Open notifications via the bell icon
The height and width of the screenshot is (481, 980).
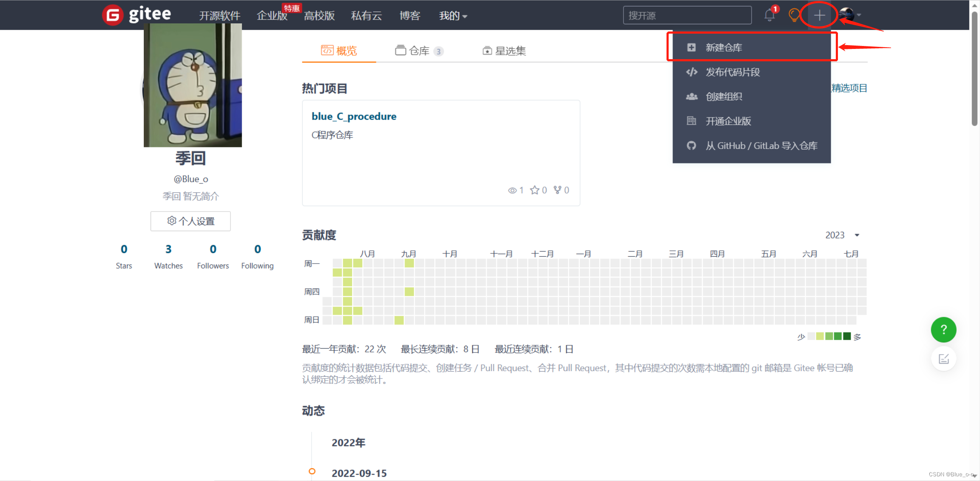tap(769, 14)
